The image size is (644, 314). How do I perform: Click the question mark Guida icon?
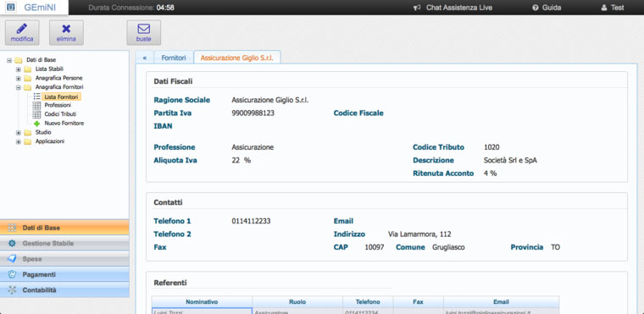pyautogui.click(x=536, y=8)
